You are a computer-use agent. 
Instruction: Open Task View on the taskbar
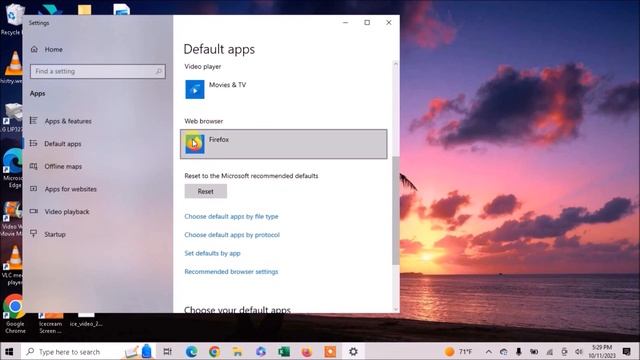click(x=167, y=351)
